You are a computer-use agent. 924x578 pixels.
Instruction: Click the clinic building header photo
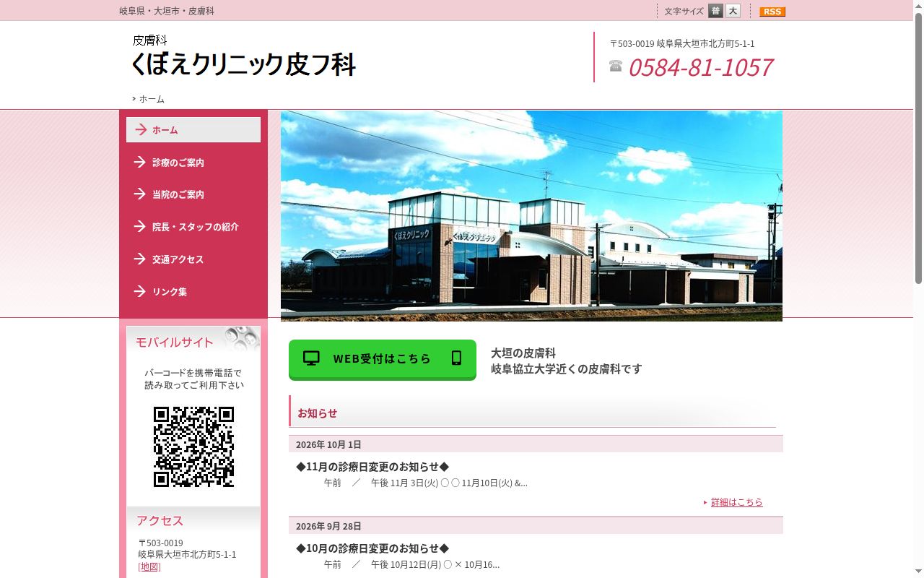click(x=531, y=216)
